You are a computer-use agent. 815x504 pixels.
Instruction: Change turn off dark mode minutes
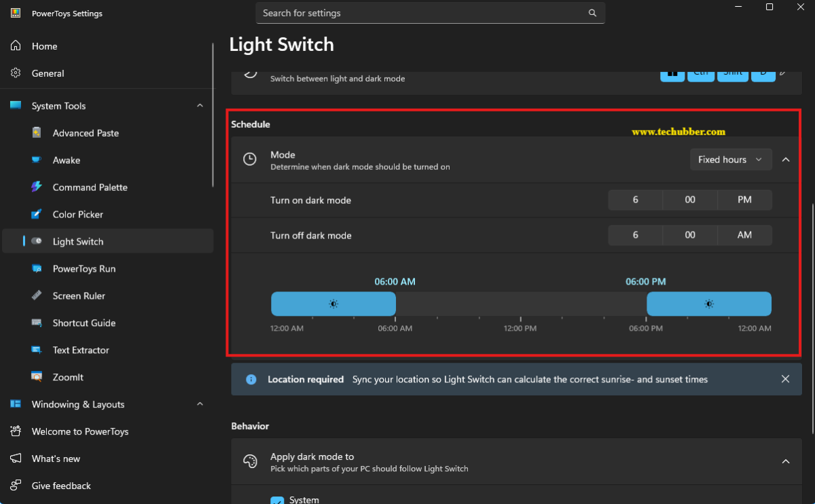coord(690,235)
